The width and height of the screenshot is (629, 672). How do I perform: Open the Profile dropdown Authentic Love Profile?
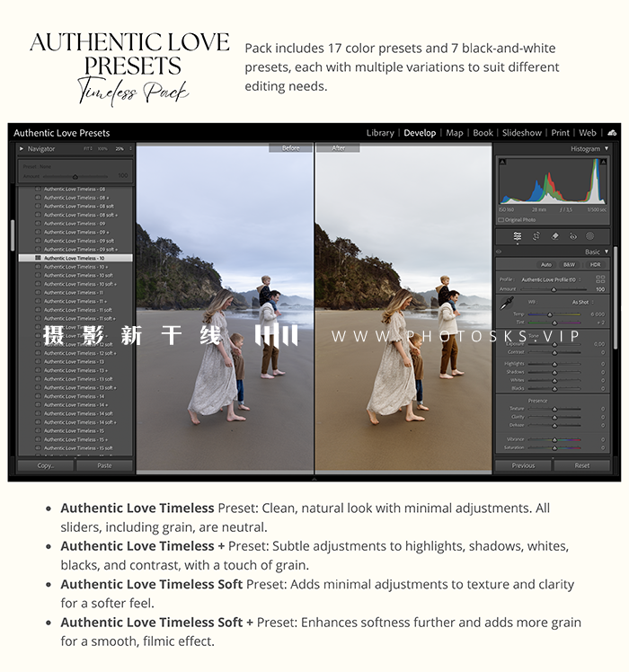coord(551,279)
